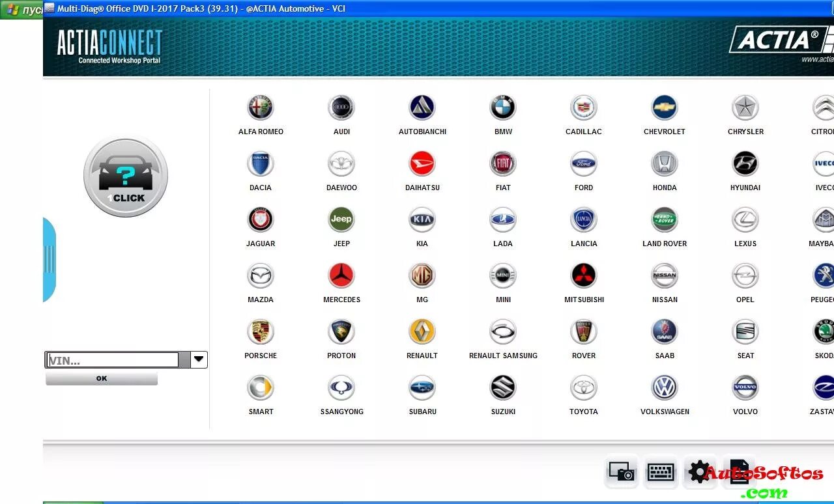This screenshot has width=834, height=504.
Task: Select the Land Rover logo
Action: tap(665, 219)
